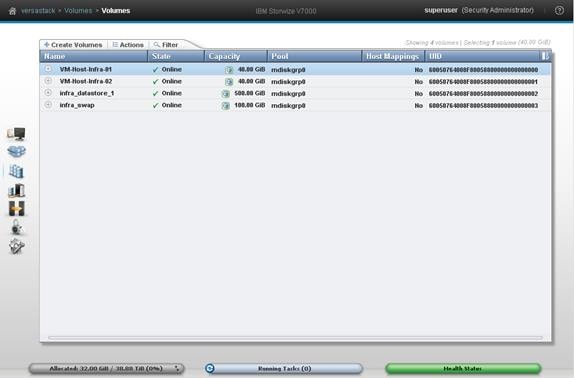Expand the infra_swap volume row
Image resolution: width=574 pixels, height=378 pixels.
pos(48,105)
